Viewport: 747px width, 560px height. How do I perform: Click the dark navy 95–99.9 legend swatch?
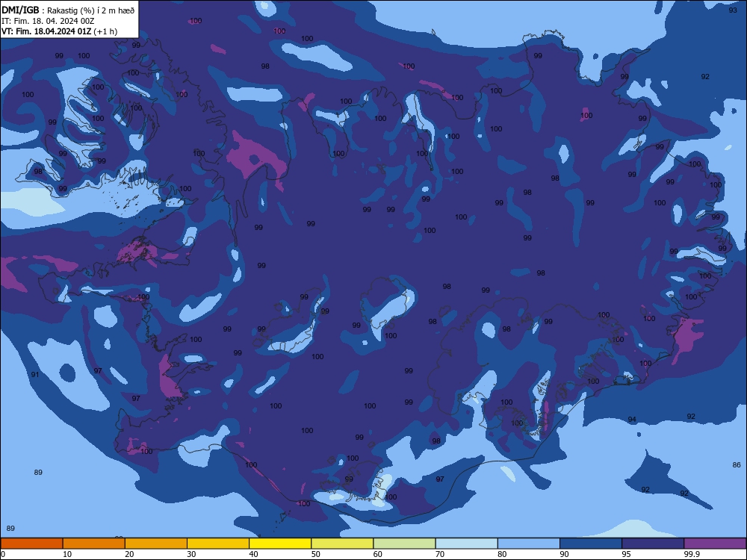pos(653,544)
